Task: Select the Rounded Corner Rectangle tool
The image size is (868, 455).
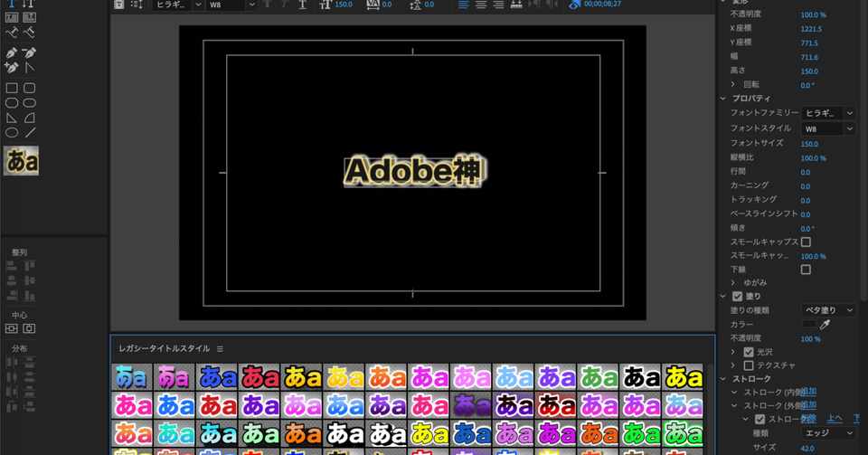Action: tap(29, 88)
